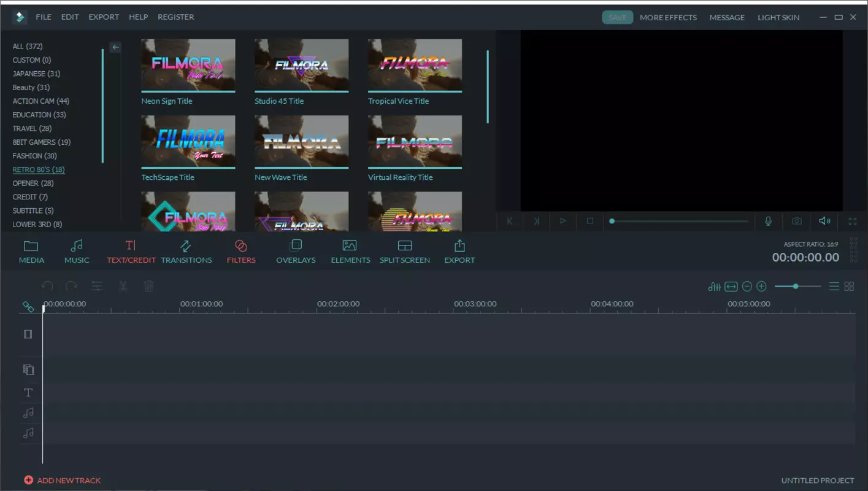
Task: Click MORE EFFECTS link
Action: (x=668, y=17)
